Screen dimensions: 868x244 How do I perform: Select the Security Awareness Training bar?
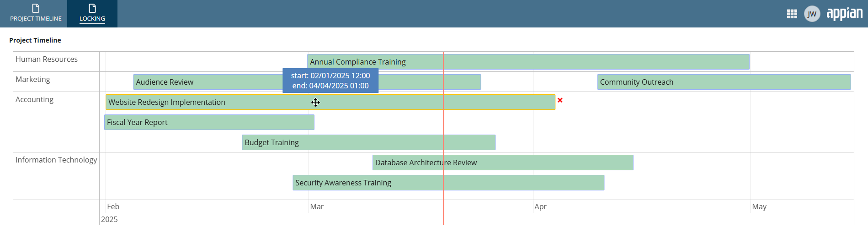448,183
